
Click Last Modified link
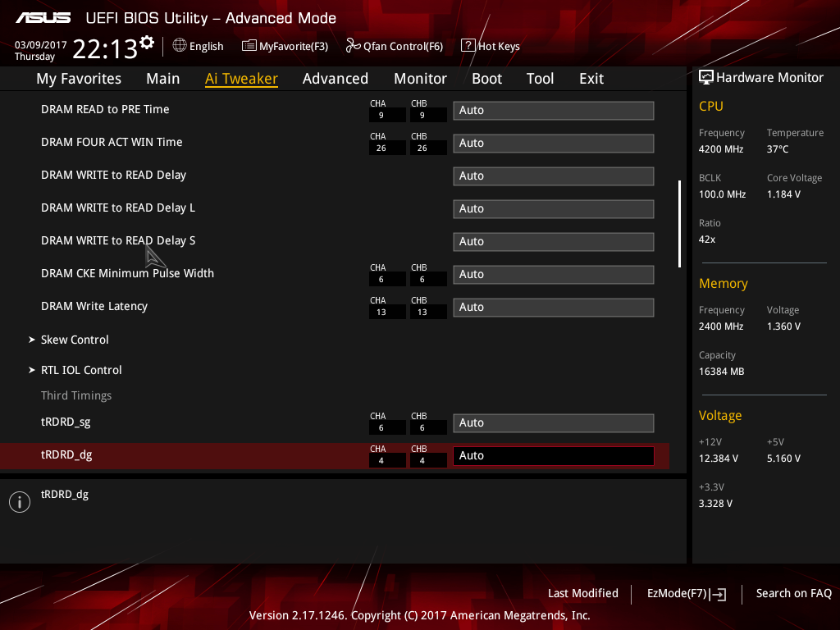click(583, 593)
